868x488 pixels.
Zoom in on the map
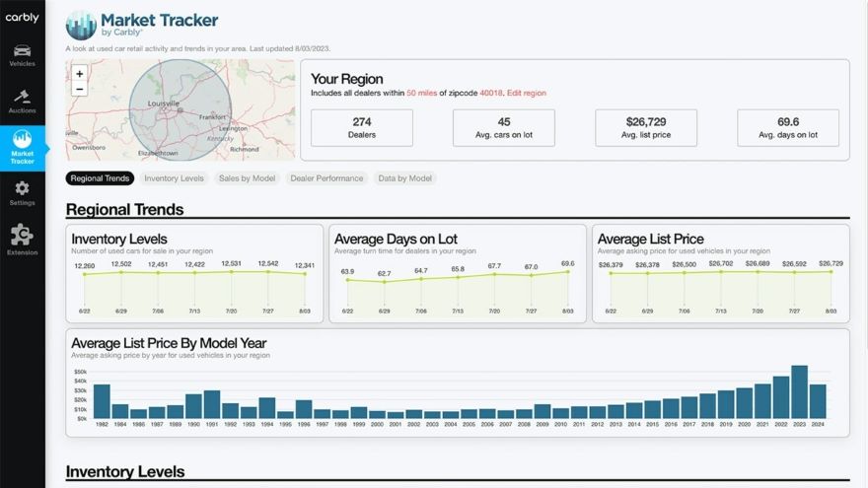tap(80, 74)
